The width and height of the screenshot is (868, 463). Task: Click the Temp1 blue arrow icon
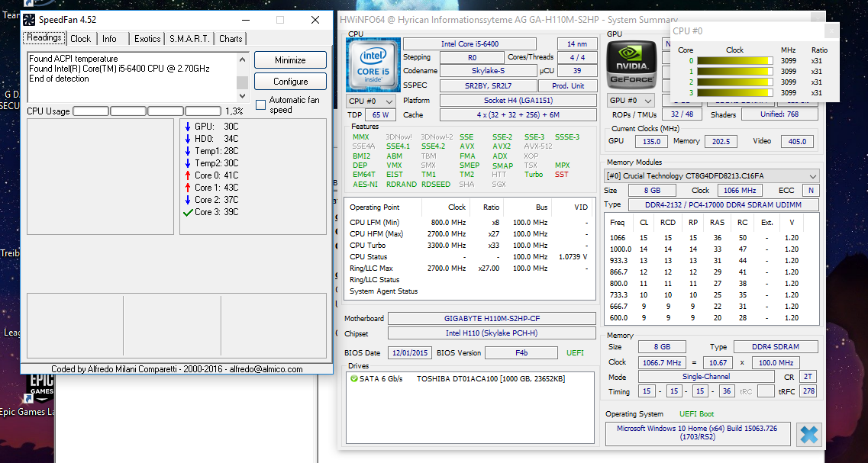[x=188, y=151]
